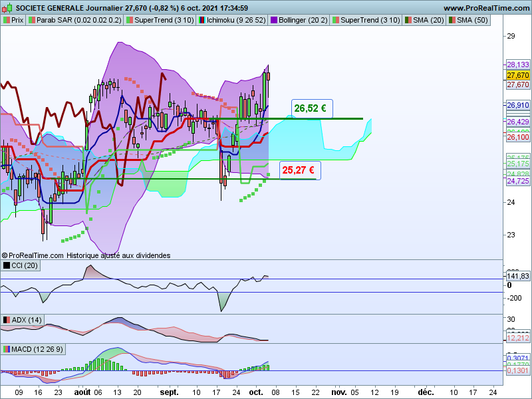Click the 0,1301 MACD signal value label
The width and height of the screenshot is (532, 399).
pyautogui.click(x=518, y=370)
